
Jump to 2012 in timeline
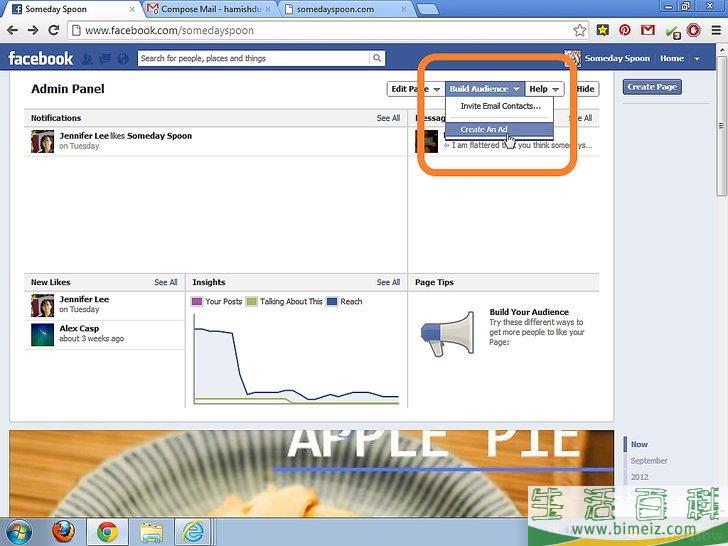click(x=639, y=477)
